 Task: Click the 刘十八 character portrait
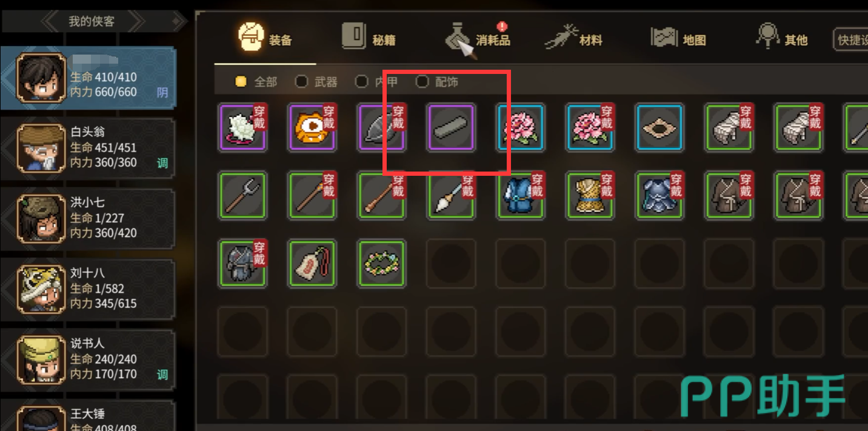coord(41,287)
